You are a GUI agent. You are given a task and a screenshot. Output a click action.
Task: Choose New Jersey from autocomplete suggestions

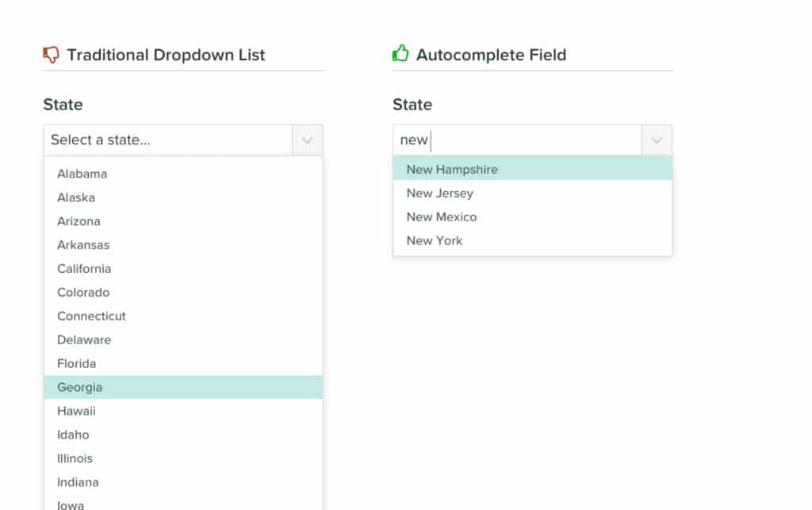coord(439,193)
